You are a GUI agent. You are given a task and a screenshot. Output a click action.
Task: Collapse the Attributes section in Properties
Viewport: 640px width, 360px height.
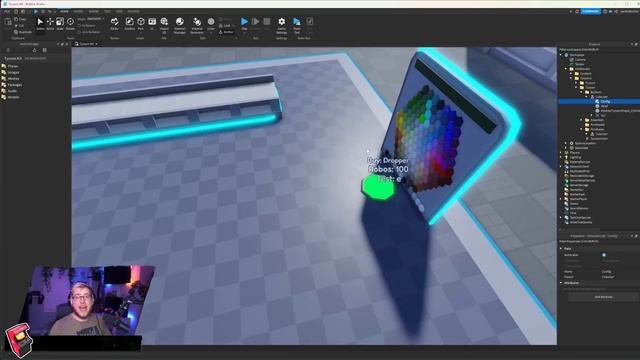(x=561, y=282)
